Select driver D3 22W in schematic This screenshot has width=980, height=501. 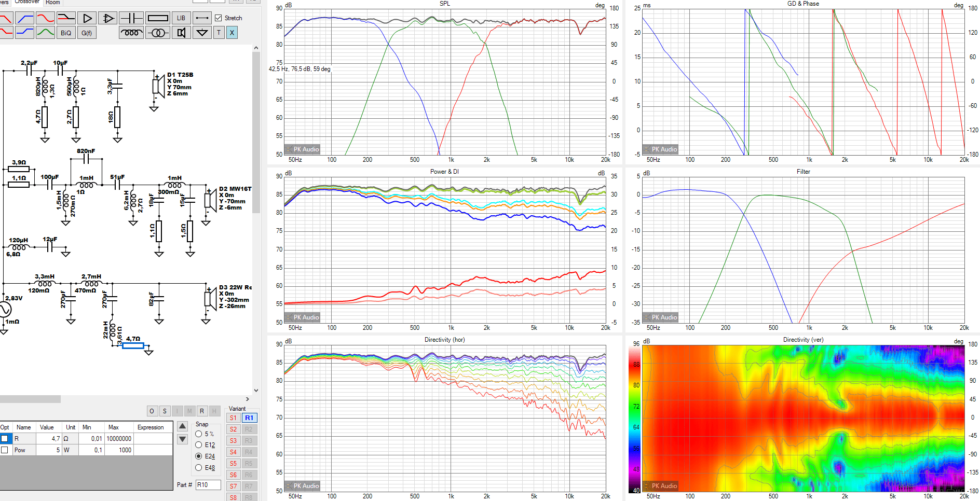click(210, 298)
